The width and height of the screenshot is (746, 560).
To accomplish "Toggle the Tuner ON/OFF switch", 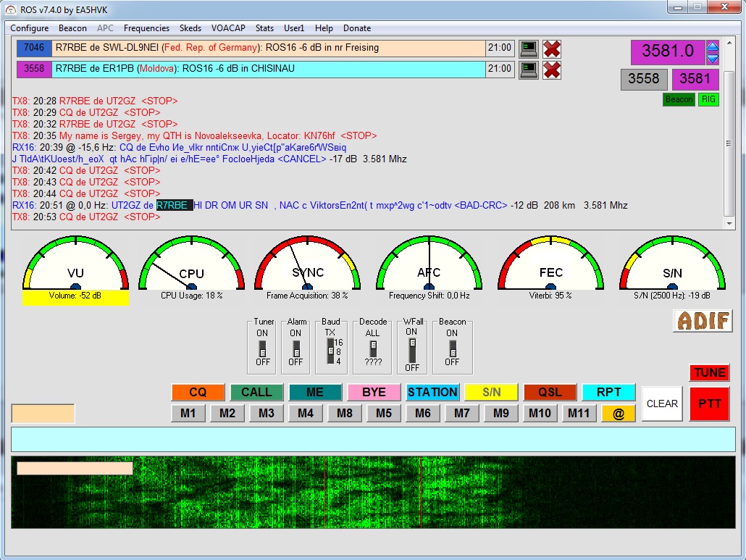I will click(x=262, y=348).
